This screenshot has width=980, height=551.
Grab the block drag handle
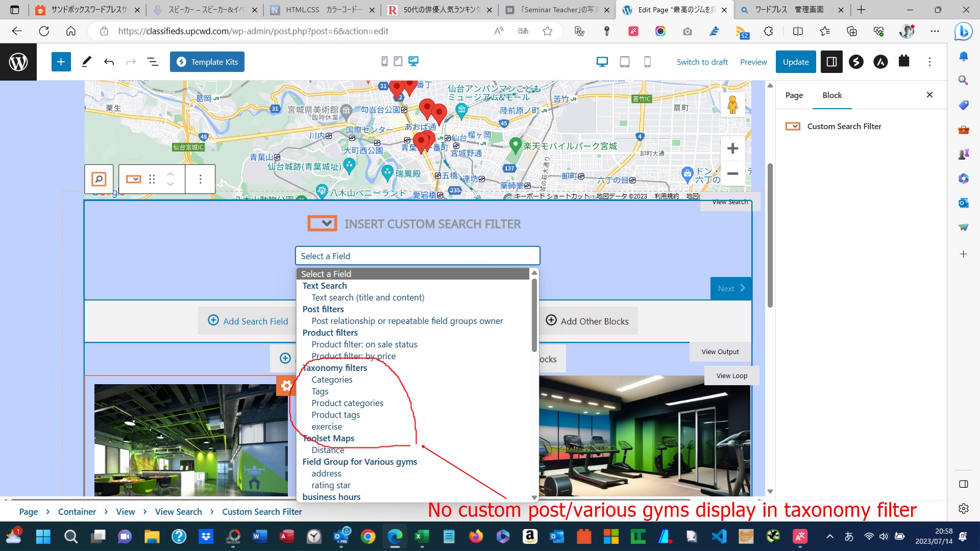point(152,179)
